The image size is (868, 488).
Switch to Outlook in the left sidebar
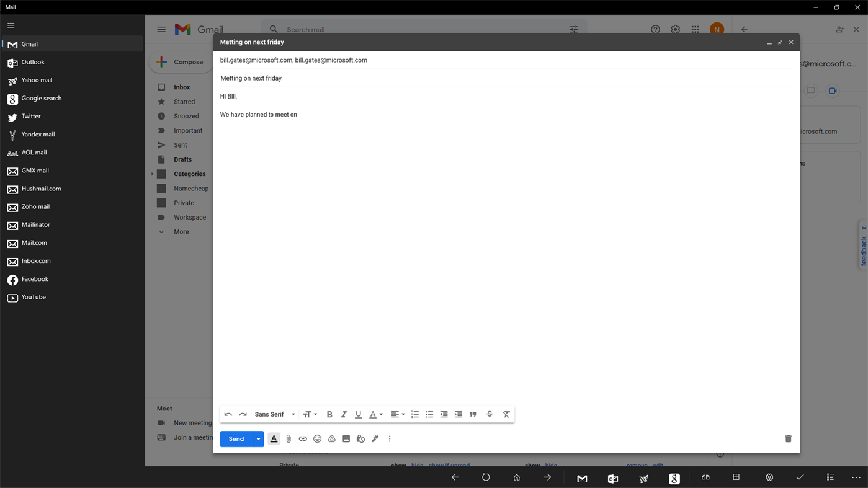[32, 62]
